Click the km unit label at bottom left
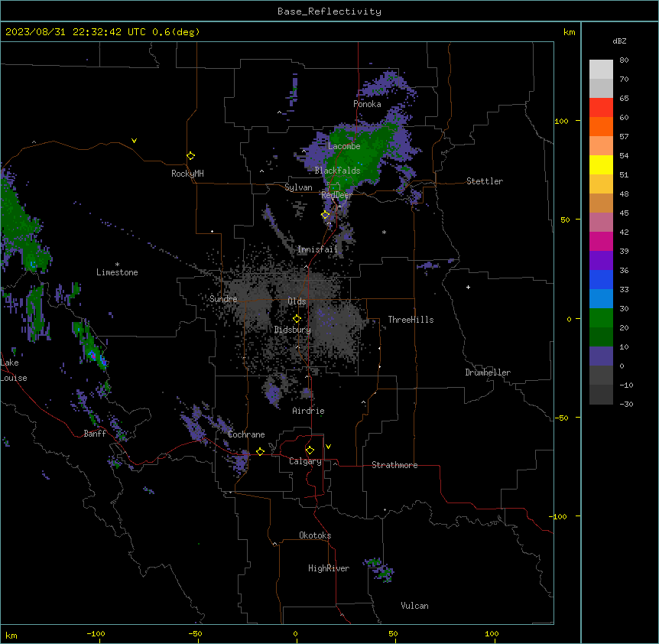The image size is (659, 644). [x=11, y=636]
